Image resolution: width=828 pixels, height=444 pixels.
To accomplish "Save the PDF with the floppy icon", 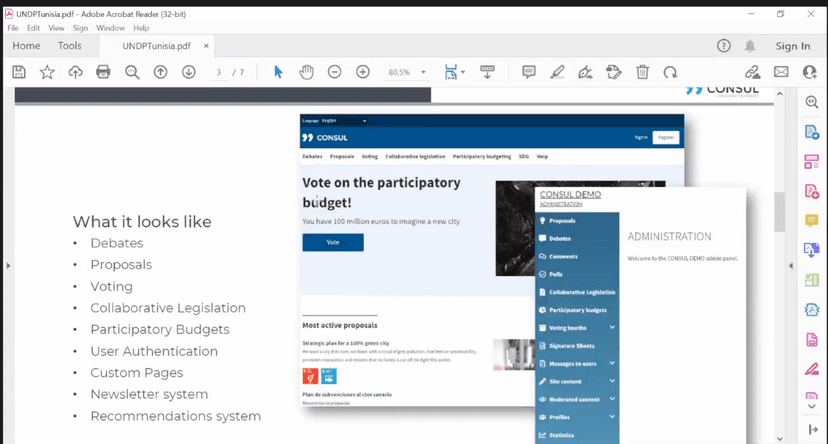I will coord(19,72).
